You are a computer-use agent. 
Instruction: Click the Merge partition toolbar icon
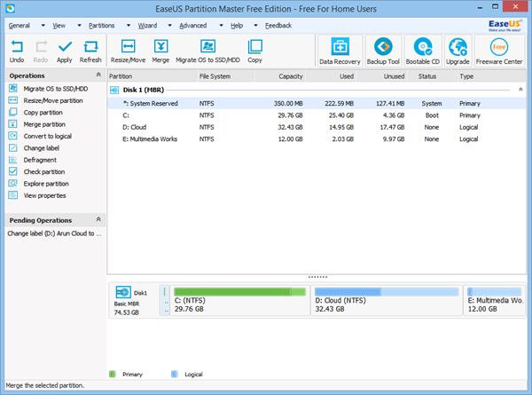pyautogui.click(x=160, y=51)
